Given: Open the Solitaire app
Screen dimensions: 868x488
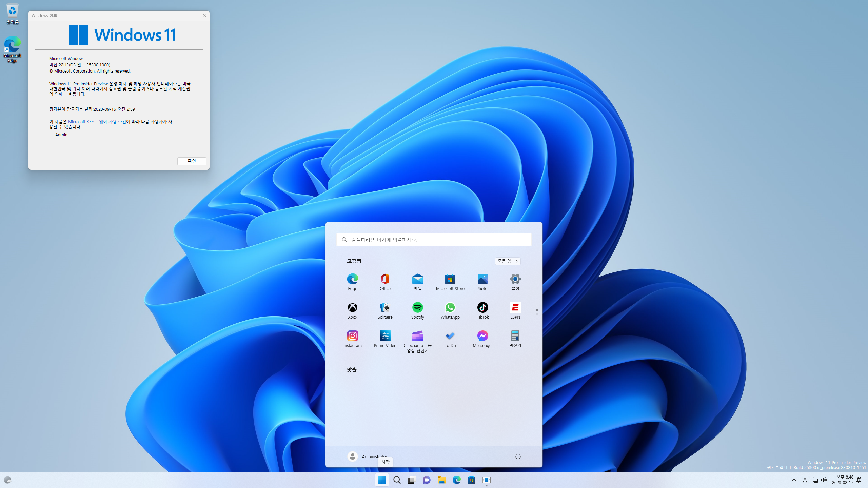Looking at the screenshot, I should coord(385,308).
